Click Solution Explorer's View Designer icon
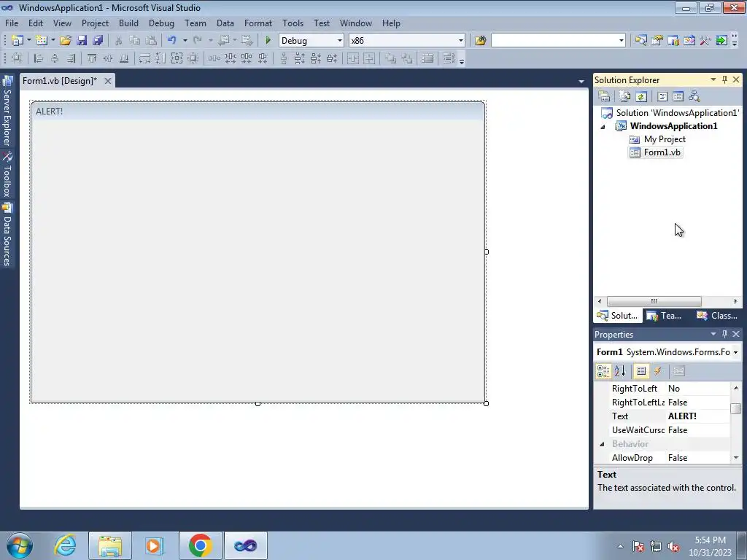The image size is (747, 560). tap(678, 97)
